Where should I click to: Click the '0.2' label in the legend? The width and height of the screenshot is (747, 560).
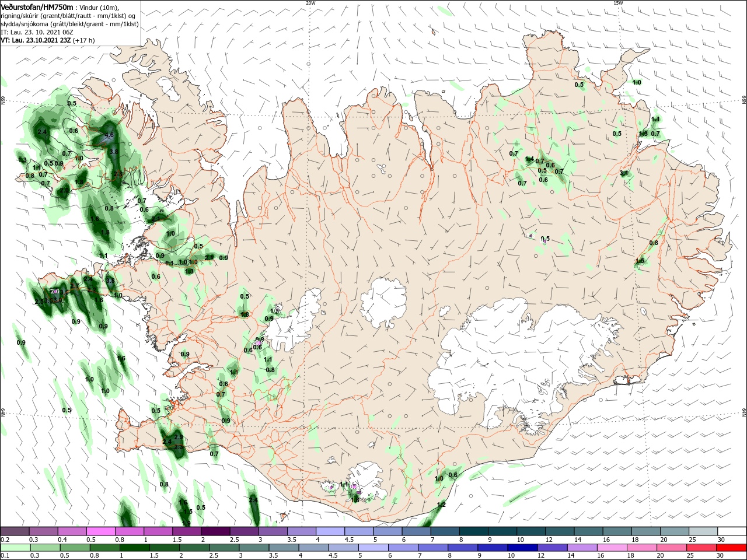(5, 540)
